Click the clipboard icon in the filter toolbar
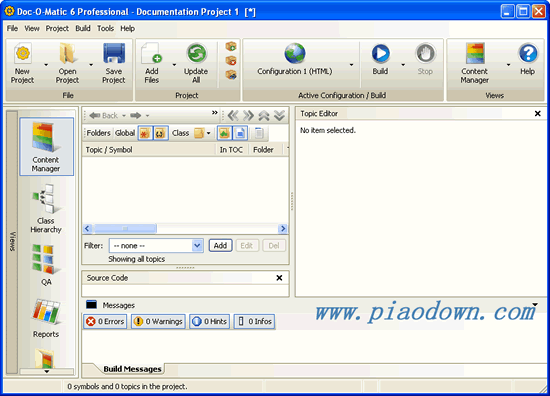The image size is (550, 396). tap(259, 133)
